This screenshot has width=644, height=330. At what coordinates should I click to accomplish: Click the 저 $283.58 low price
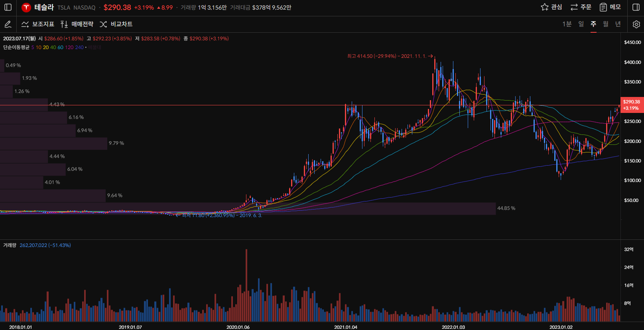coord(158,39)
